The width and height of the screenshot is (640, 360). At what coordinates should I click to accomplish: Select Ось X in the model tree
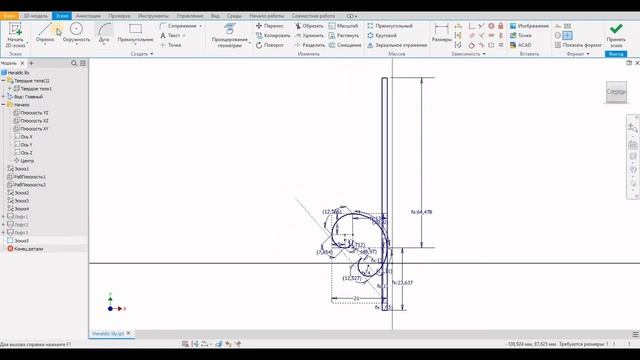(x=23, y=137)
